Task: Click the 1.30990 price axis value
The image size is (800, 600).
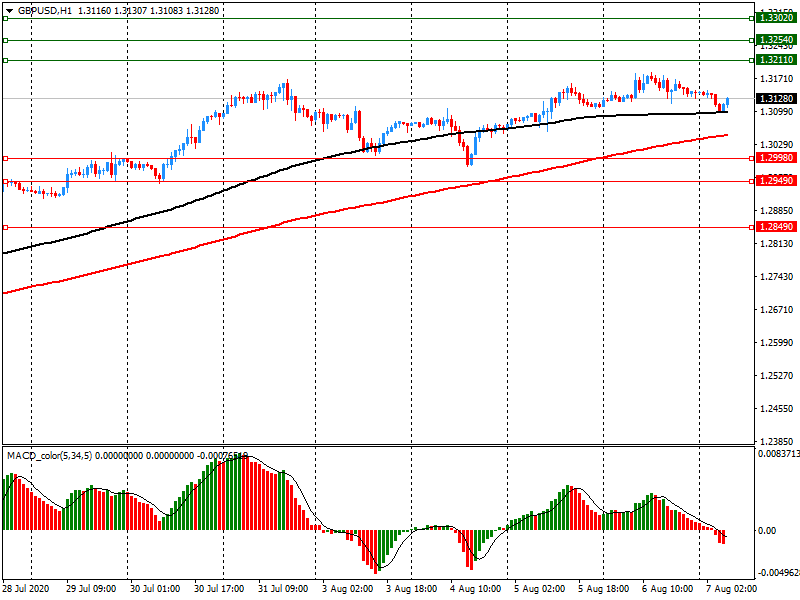Action: pos(777,112)
